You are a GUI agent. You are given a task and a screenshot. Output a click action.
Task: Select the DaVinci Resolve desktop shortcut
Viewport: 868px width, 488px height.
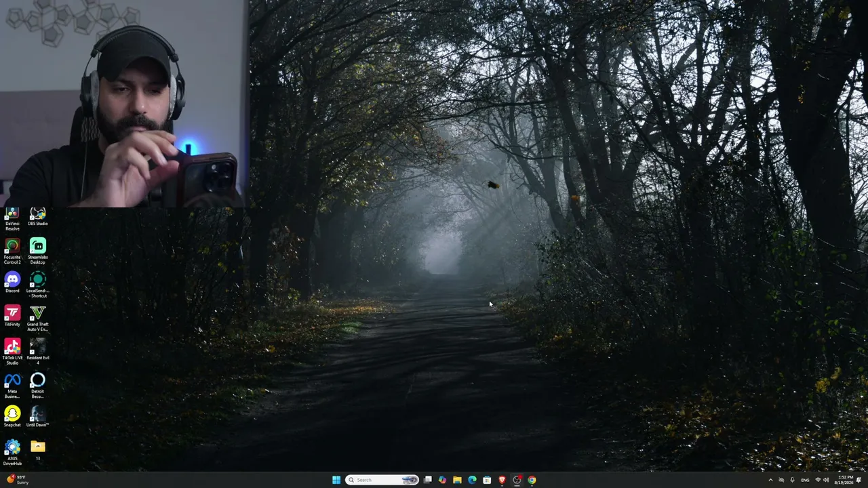click(x=12, y=220)
